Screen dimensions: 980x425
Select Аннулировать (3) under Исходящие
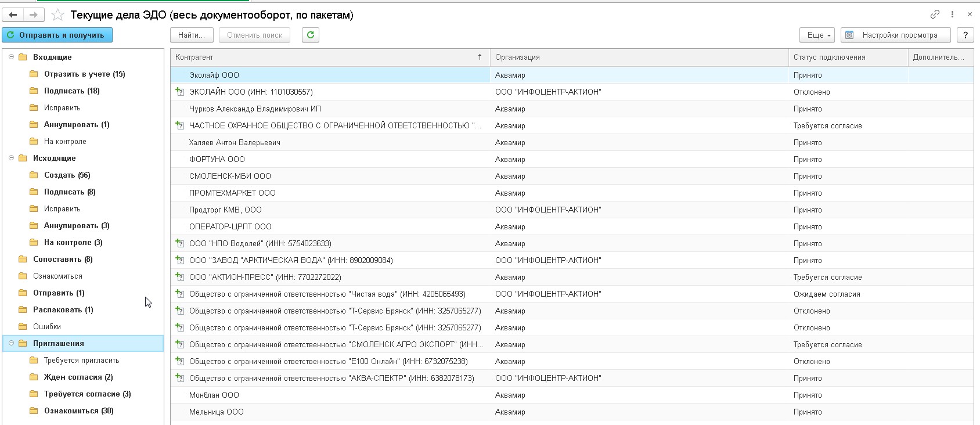click(77, 225)
